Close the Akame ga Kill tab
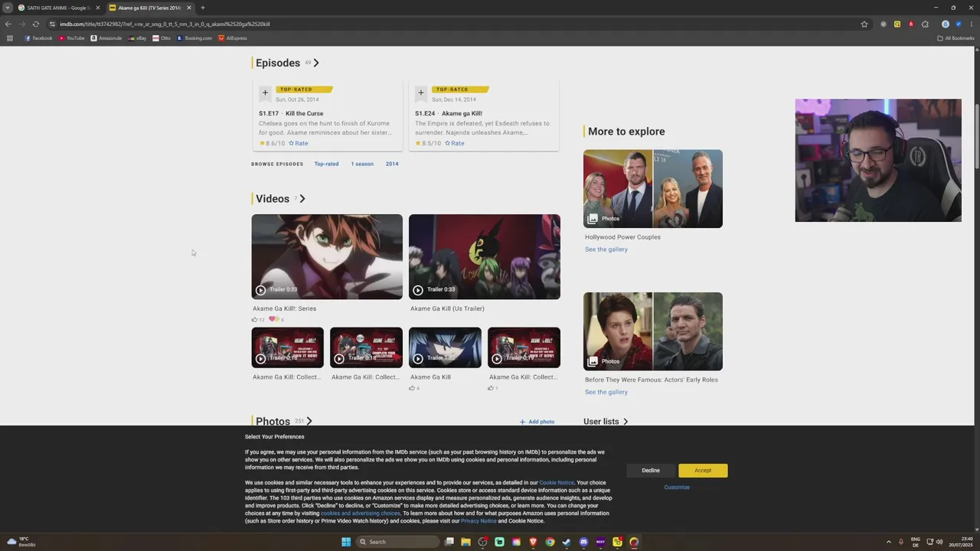This screenshot has width=980, height=551. (188, 8)
